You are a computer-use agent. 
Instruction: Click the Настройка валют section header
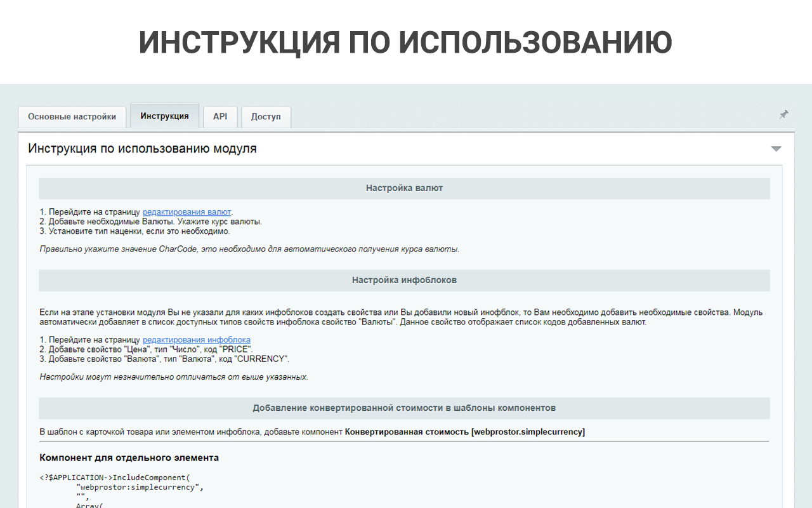click(x=404, y=189)
